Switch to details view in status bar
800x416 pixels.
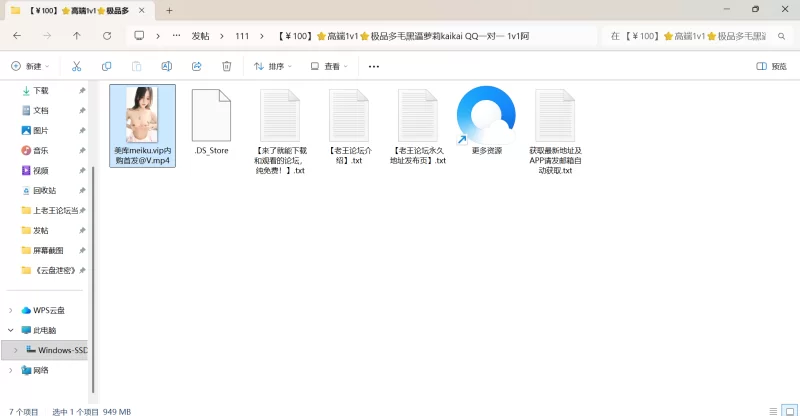click(773, 411)
